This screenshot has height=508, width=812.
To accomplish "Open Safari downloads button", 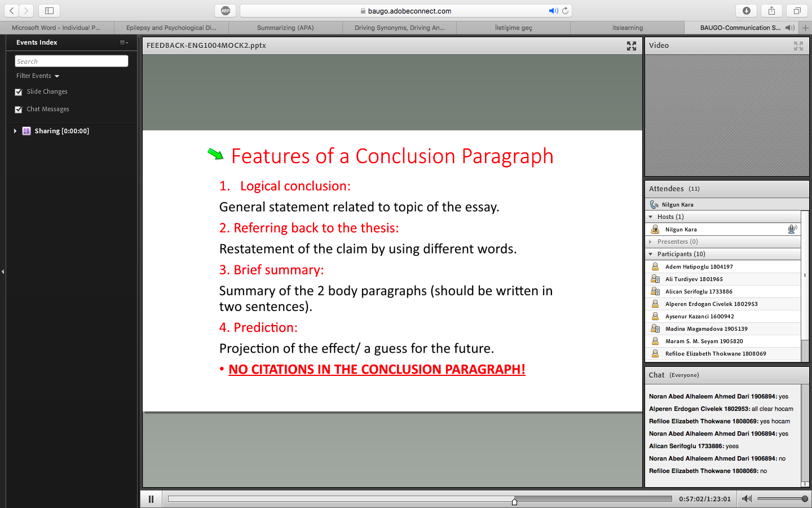I will (x=747, y=11).
